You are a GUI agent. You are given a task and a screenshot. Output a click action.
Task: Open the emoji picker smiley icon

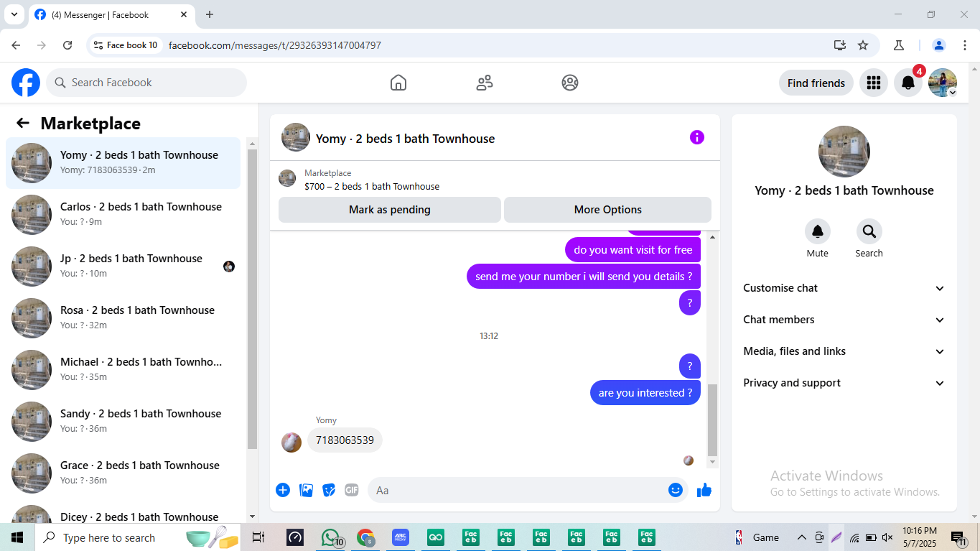(676, 490)
